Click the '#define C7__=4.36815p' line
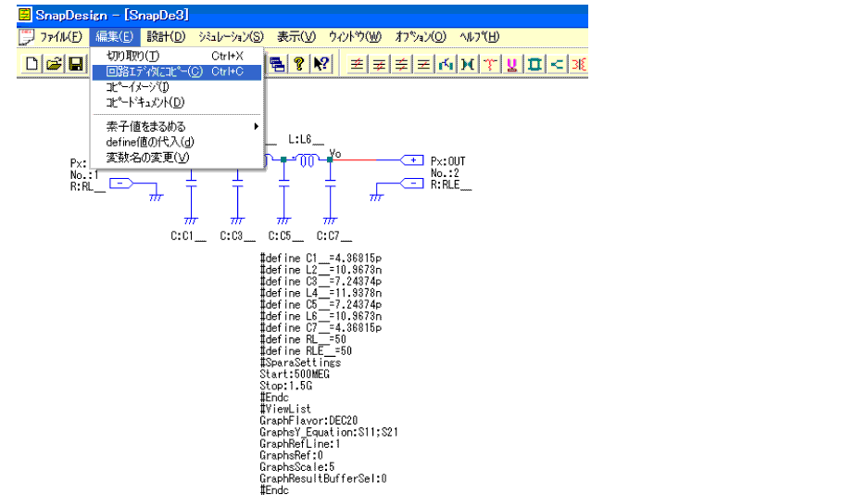 pos(321,328)
